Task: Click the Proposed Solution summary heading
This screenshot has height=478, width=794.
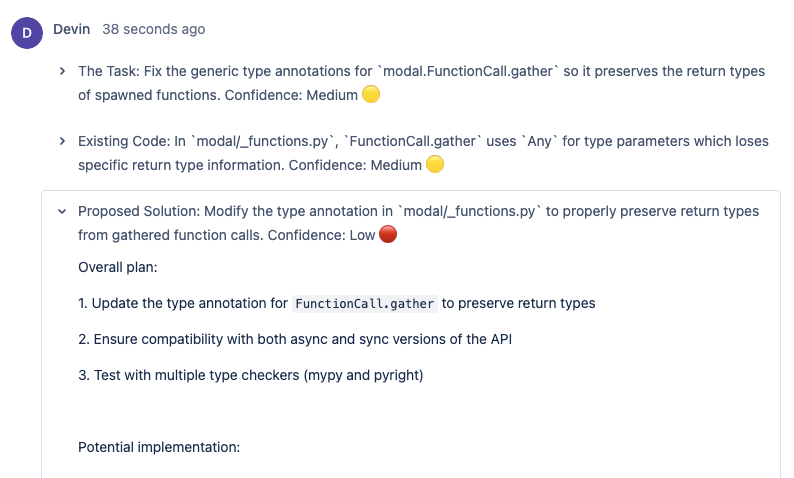Action: coord(418,223)
